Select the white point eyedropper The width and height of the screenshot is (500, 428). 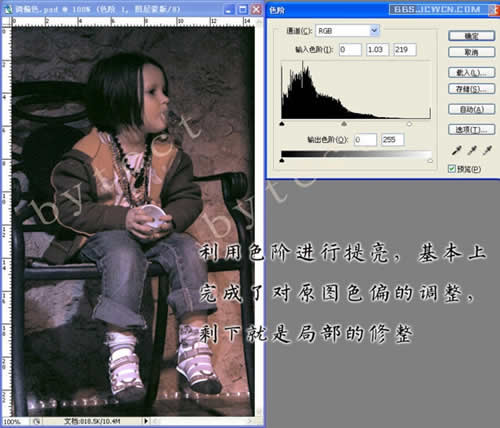coord(487,150)
